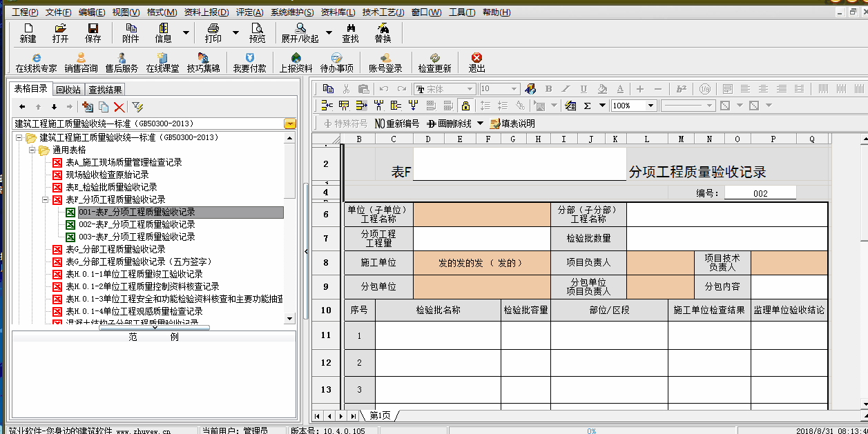868x434 pixels.
Task: Open the font name dropdown showing 宋体
Action: point(470,89)
